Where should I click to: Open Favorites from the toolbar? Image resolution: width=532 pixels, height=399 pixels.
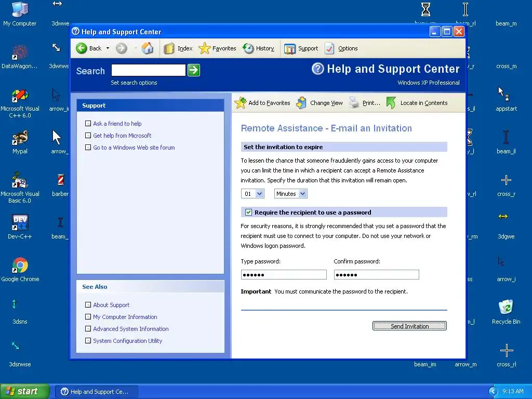217,48
